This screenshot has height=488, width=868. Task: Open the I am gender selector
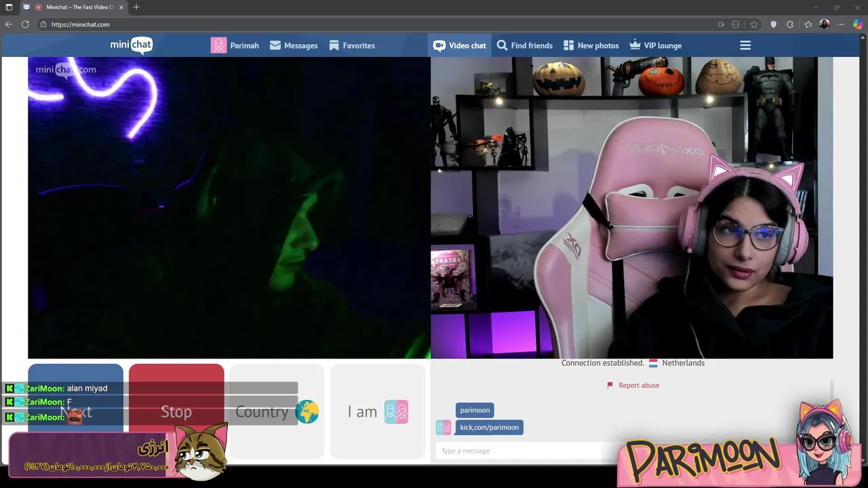tap(377, 411)
